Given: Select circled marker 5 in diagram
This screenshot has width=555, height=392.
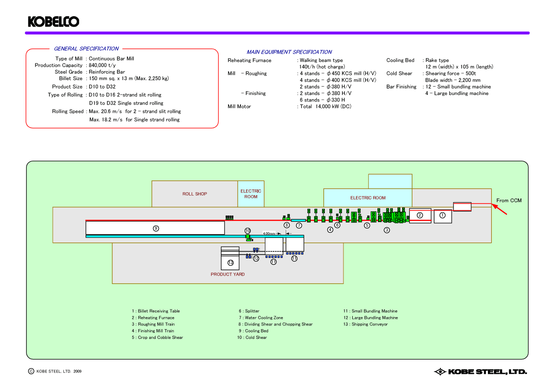Looking at the screenshot, I should click(367, 225).
